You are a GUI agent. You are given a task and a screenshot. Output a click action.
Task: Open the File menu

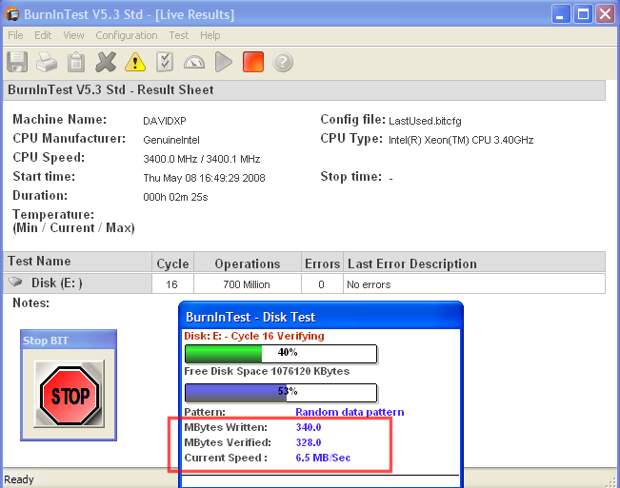click(15, 35)
